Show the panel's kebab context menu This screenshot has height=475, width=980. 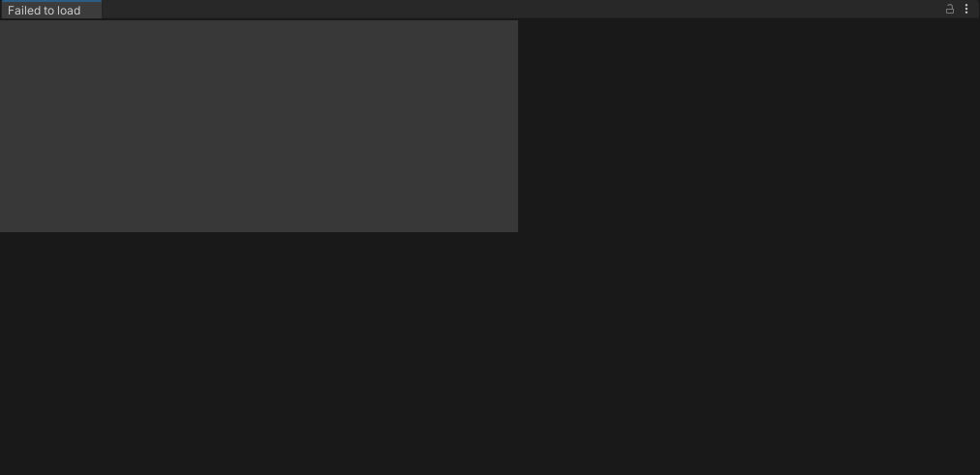click(966, 9)
